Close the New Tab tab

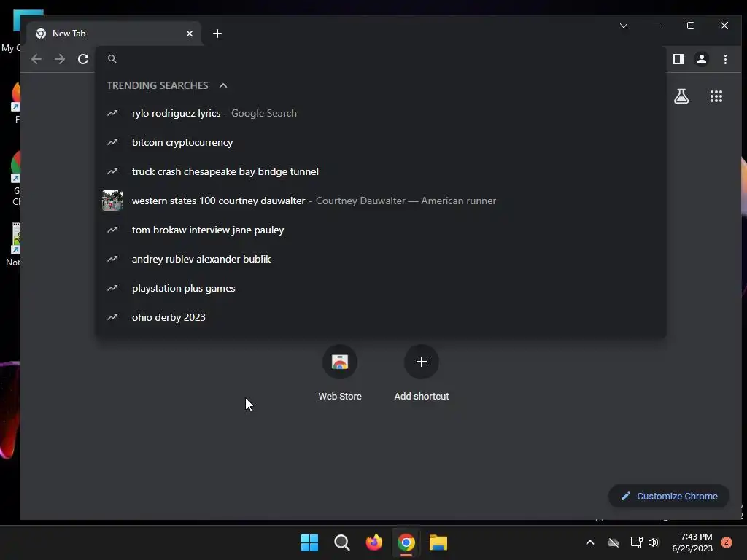tap(190, 34)
